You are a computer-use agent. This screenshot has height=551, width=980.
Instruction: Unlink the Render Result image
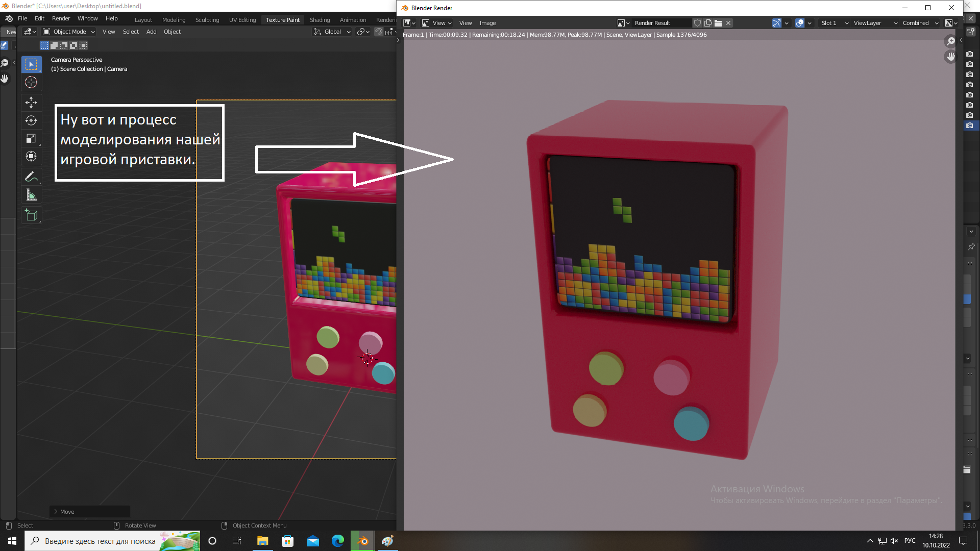tap(728, 23)
